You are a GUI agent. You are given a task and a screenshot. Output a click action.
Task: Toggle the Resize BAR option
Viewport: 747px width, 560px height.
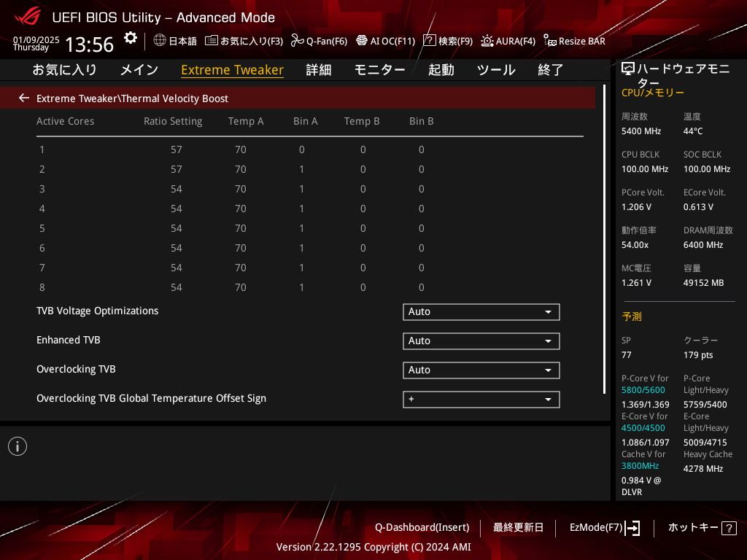point(574,41)
